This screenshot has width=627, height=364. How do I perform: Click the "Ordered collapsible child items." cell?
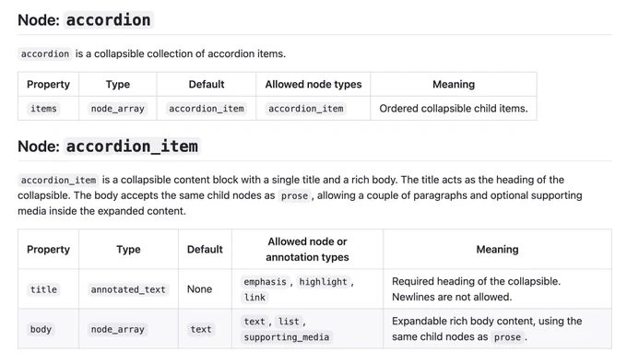(x=454, y=109)
